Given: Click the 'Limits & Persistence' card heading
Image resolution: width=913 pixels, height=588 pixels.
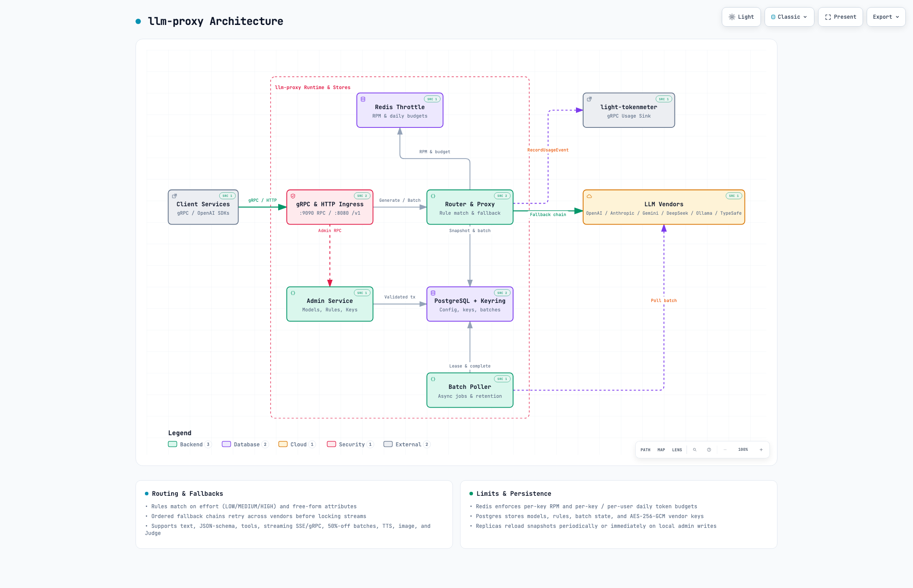Looking at the screenshot, I should click(514, 494).
